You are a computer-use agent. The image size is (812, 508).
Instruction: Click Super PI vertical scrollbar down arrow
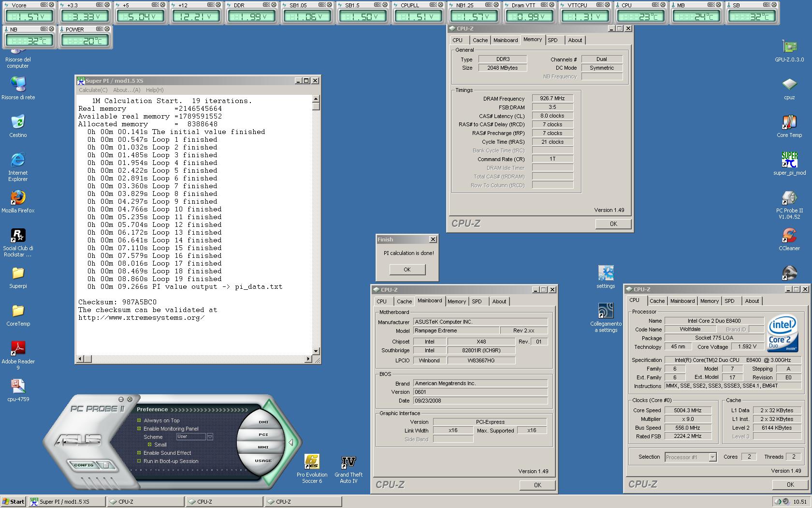(x=316, y=351)
